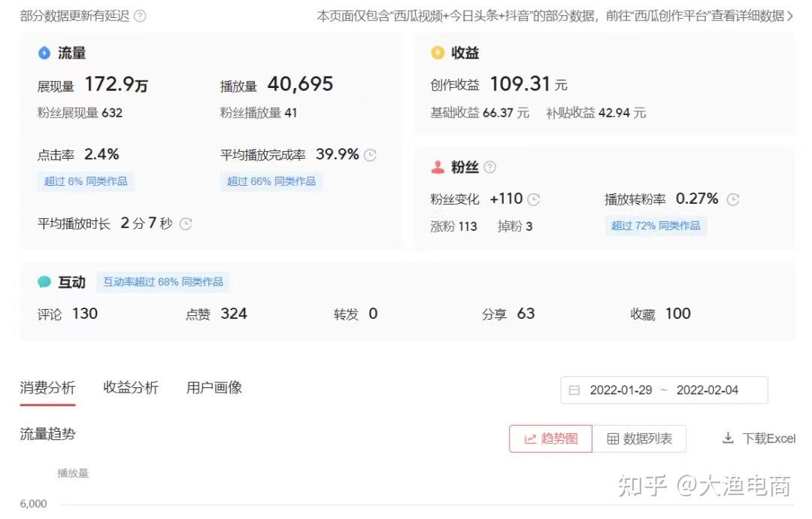Click clock icon beside 平均播放时长
Screen dimensions: 812x519
coord(186,223)
